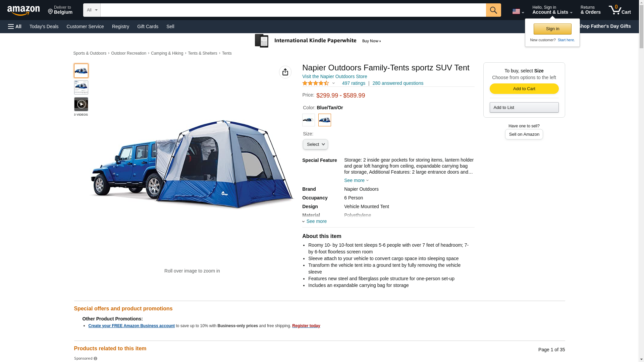Click the US flag language selector

pyautogui.click(x=518, y=11)
